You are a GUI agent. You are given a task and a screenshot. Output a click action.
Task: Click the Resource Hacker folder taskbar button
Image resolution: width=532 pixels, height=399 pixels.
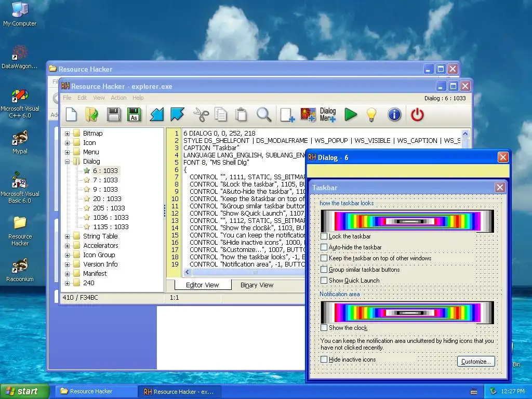tap(96, 391)
